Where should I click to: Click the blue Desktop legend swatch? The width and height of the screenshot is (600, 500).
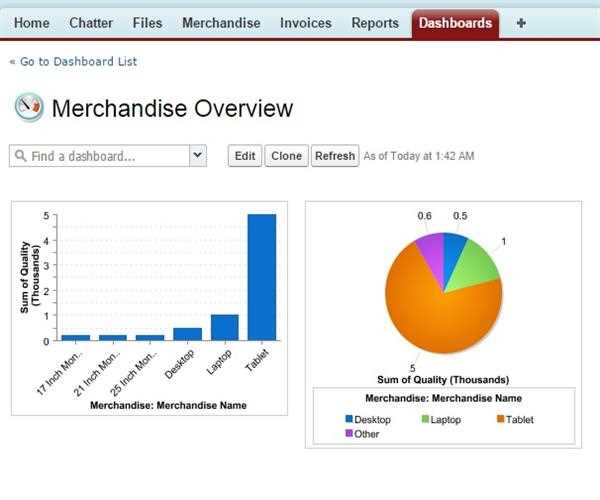[349, 420]
